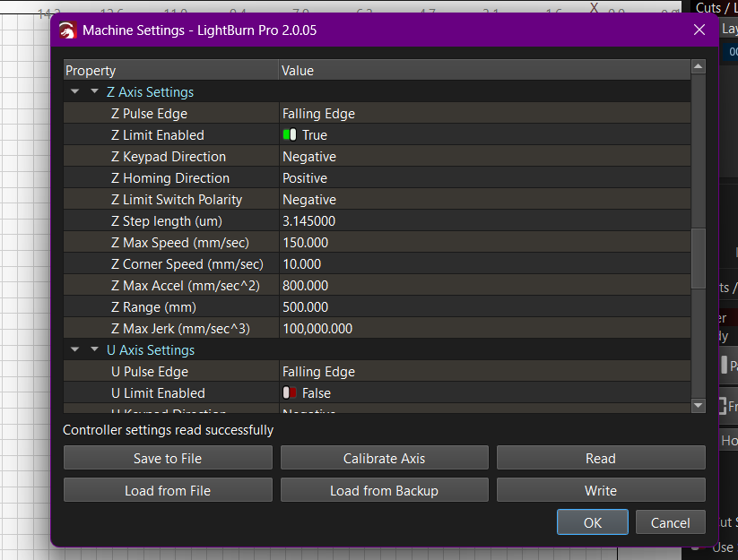Click the scrollbar down arrow
Image resolution: width=738 pixels, height=560 pixels.
tap(699, 406)
